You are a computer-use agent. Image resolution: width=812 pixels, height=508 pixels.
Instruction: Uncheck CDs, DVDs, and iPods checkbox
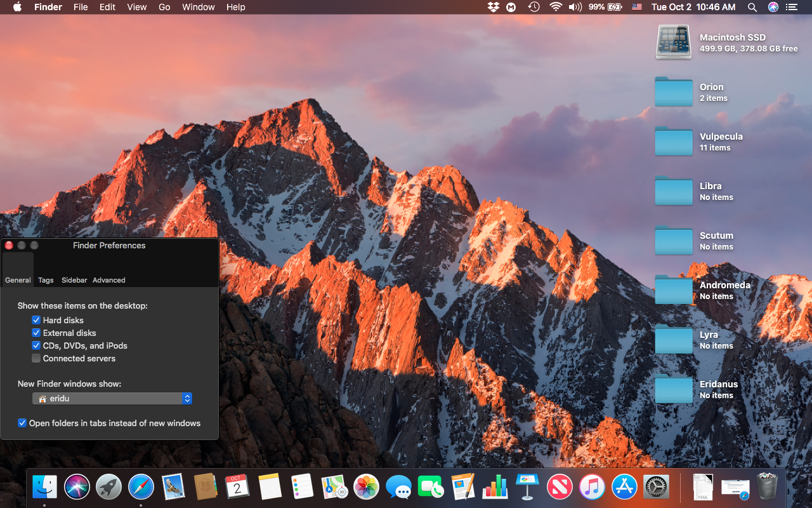pos(36,345)
